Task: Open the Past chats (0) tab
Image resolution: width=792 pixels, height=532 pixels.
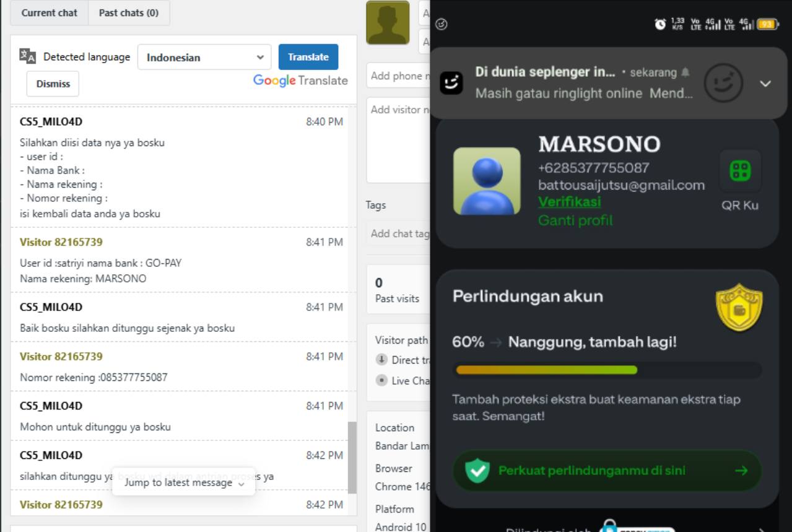Action: coord(129,12)
